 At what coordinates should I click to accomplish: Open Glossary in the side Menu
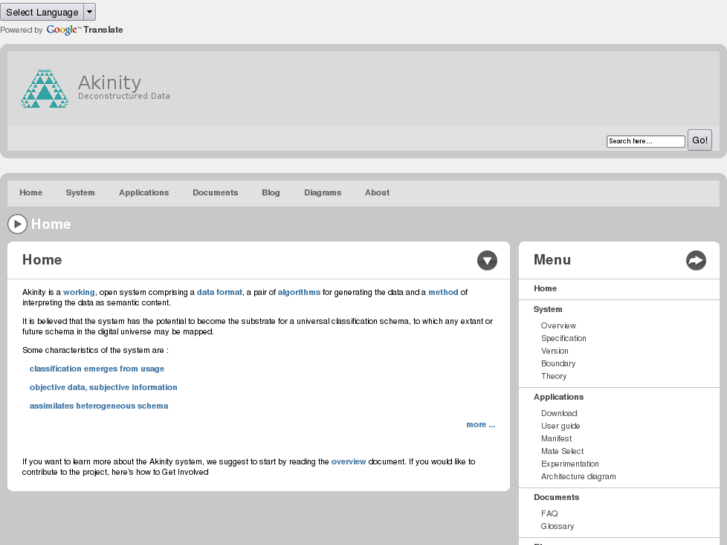pos(557,526)
